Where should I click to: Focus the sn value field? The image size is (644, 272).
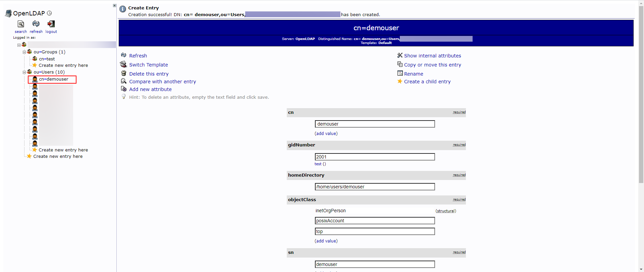375,264
